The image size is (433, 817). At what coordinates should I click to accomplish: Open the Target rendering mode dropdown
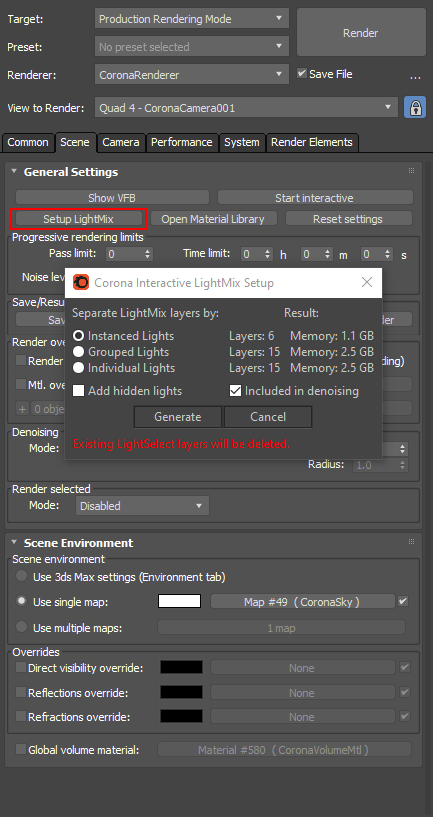click(x=191, y=19)
